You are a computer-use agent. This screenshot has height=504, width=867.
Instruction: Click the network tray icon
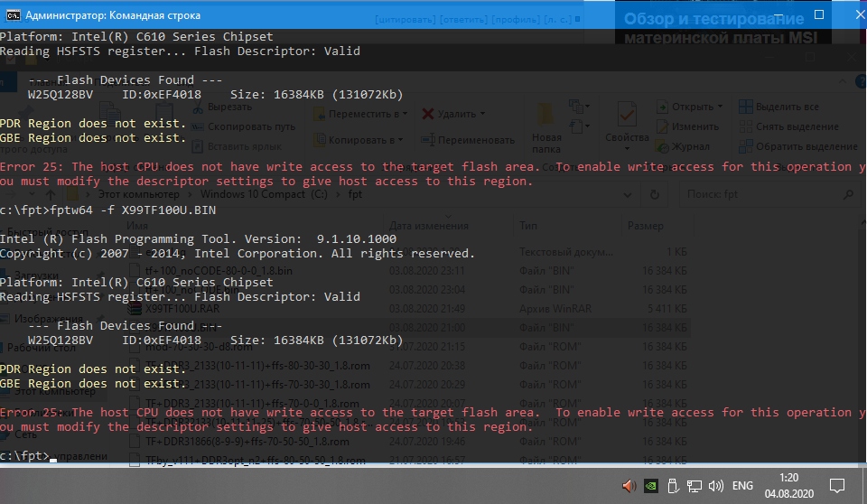(694, 486)
